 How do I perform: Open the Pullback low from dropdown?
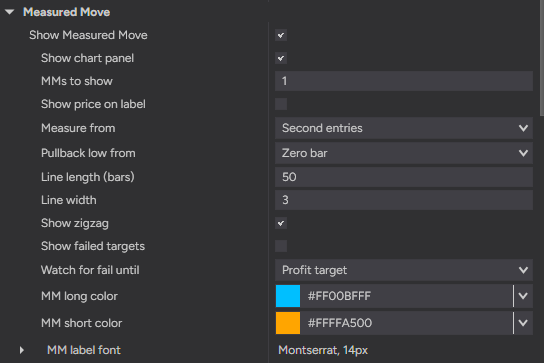tap(404, 153)
